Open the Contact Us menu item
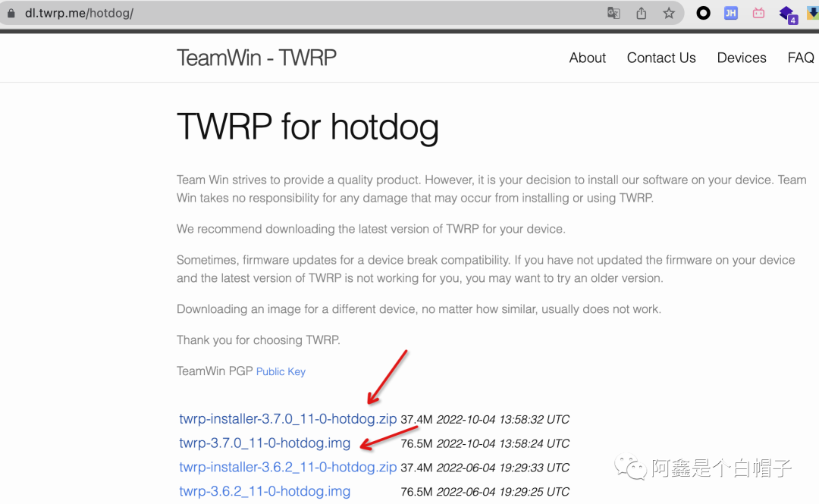The height and width of the screenshot is (504, 819). click(661, 58)
